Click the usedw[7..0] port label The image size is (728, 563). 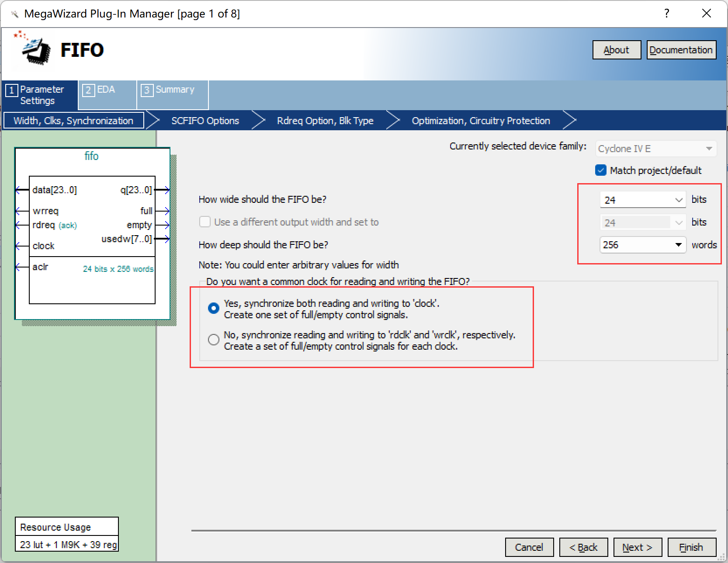click(127, 239)
